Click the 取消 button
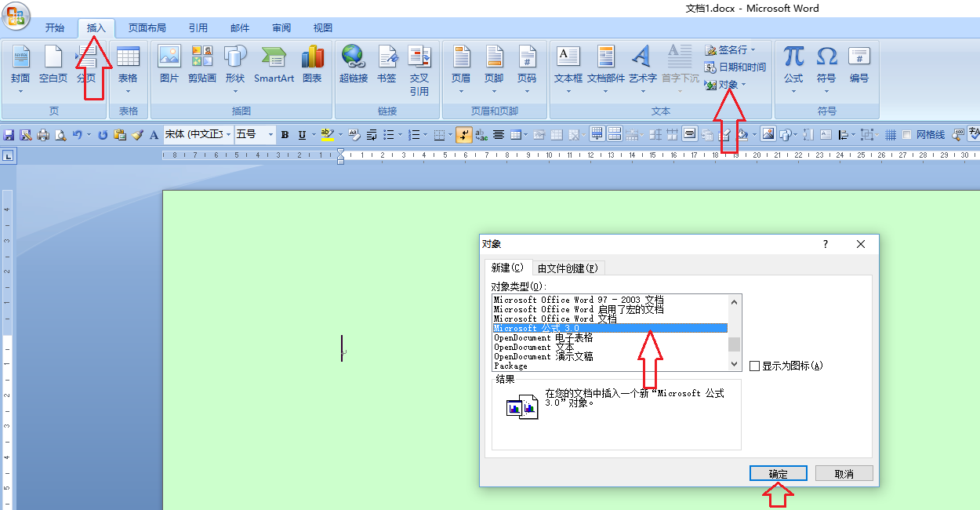 point(844,474)
